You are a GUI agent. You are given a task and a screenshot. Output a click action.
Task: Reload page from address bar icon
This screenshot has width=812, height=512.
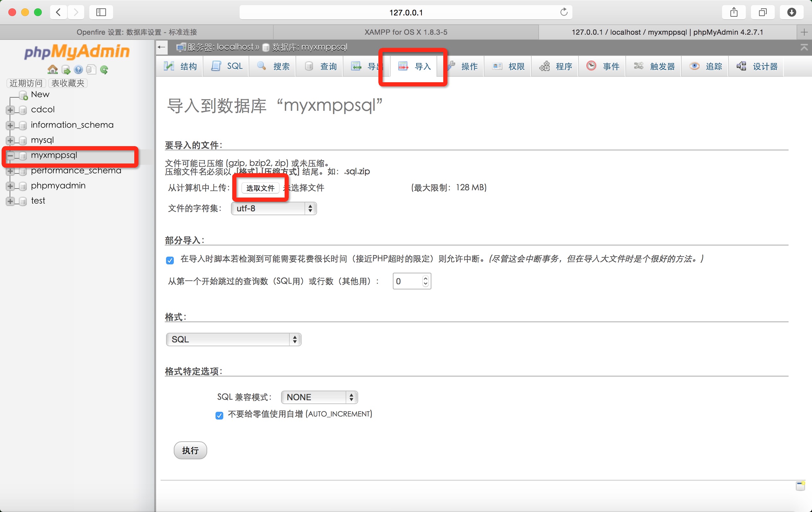(564, 12)
